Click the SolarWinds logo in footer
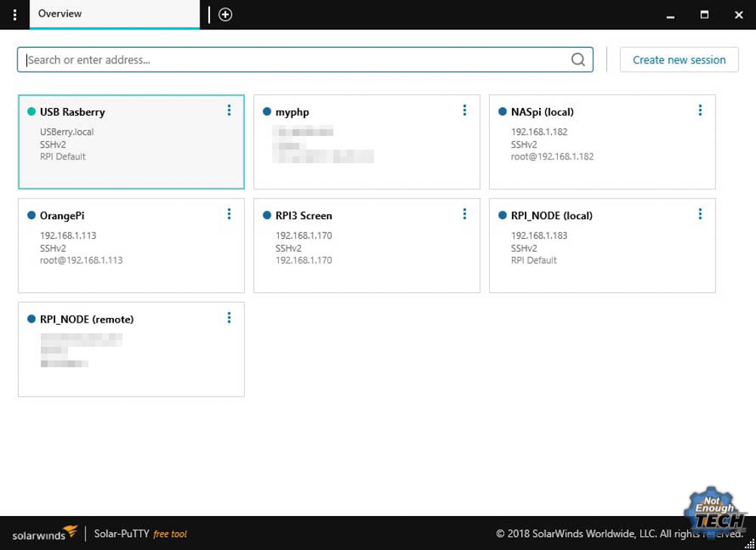Viewport: 756px width, 550px height. [x=45, y=533]
